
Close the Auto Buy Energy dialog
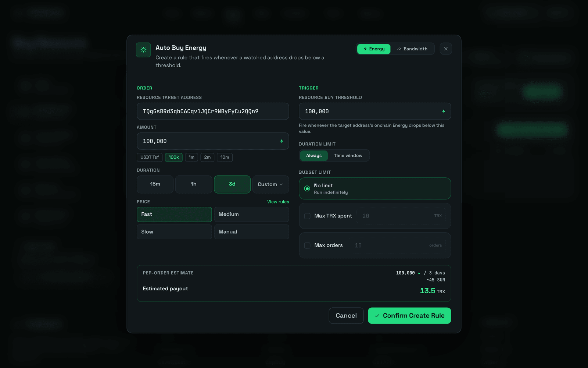pos(446,49)
